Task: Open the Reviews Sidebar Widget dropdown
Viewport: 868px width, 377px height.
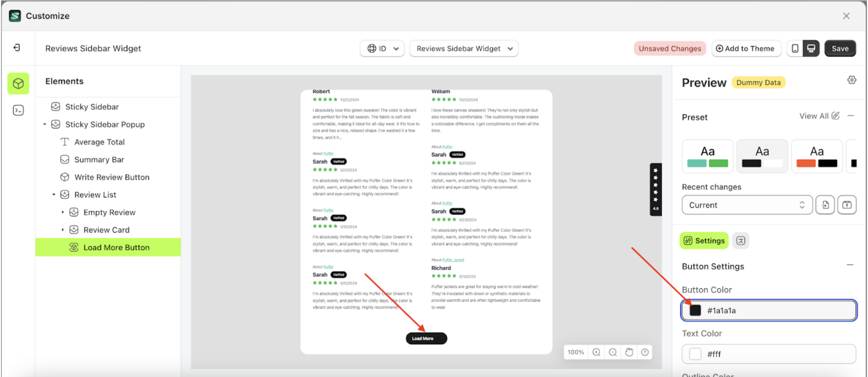Action: [x=464, y=48]
